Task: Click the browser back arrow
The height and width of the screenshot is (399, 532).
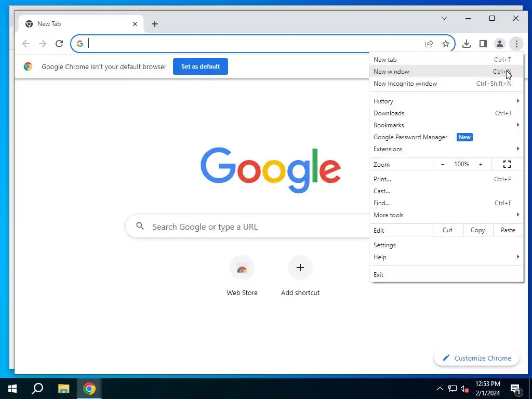Action: [26, 44]
